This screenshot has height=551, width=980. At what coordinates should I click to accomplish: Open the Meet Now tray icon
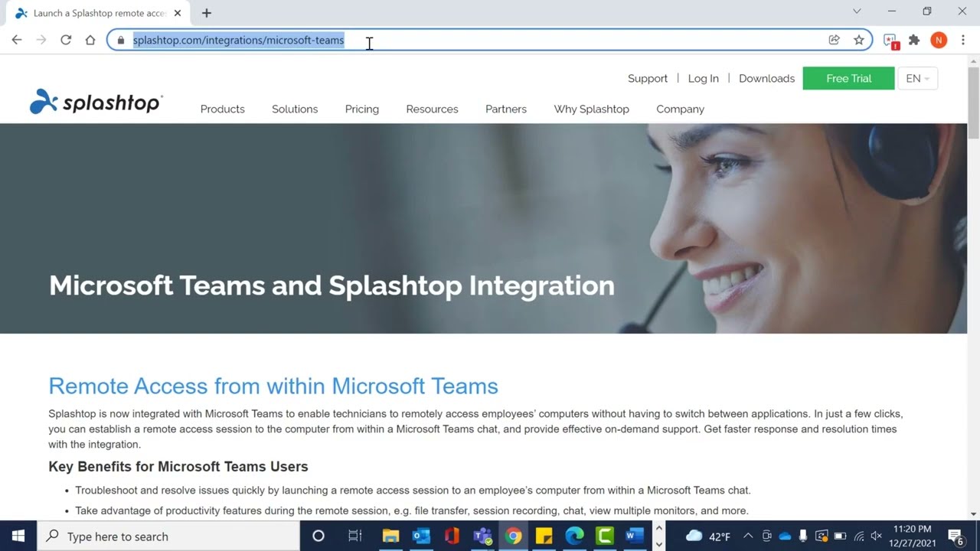pyautogui.click(x=766, y=536)
